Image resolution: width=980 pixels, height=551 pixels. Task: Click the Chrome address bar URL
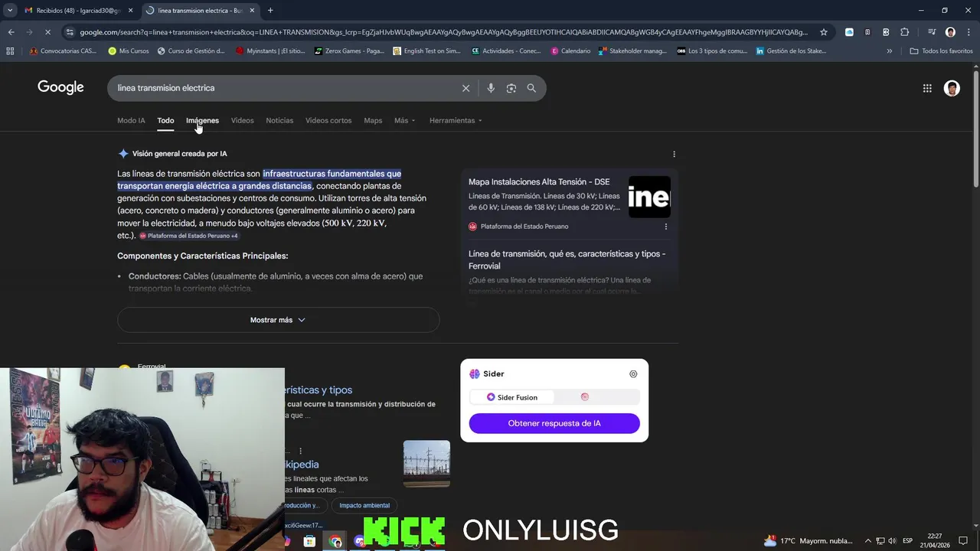pos(443,32)
